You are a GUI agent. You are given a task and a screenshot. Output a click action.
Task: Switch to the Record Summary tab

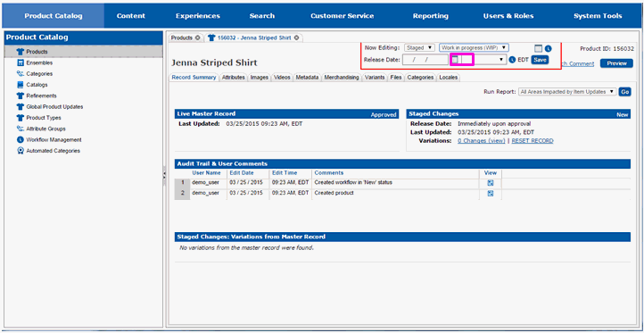pyautogui.click(x=194, y=78)
